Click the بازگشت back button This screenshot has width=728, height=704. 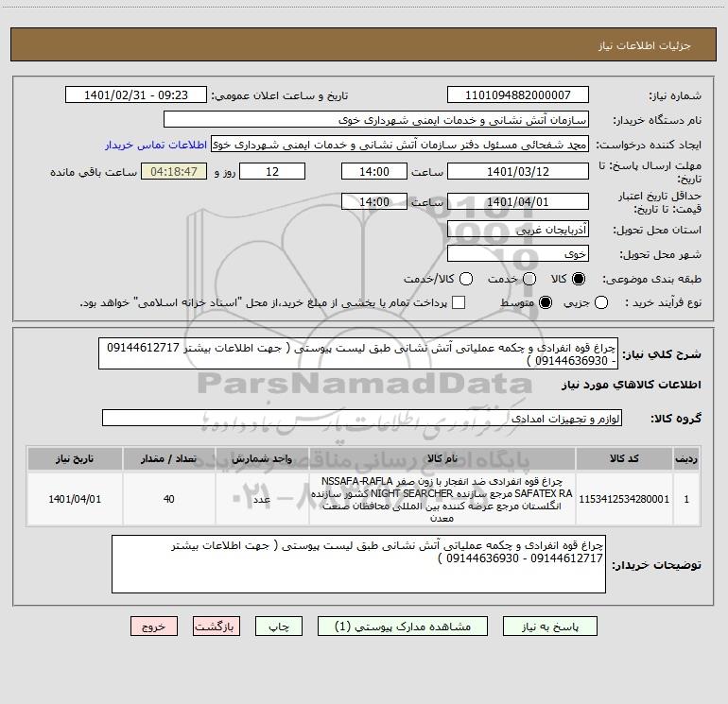[217, 627]
